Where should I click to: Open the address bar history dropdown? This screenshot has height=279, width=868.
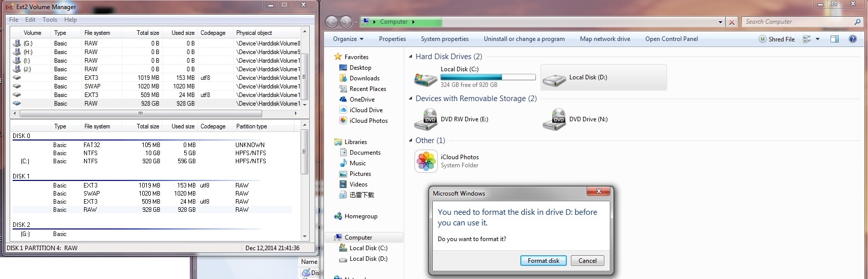tap(720, 22)
